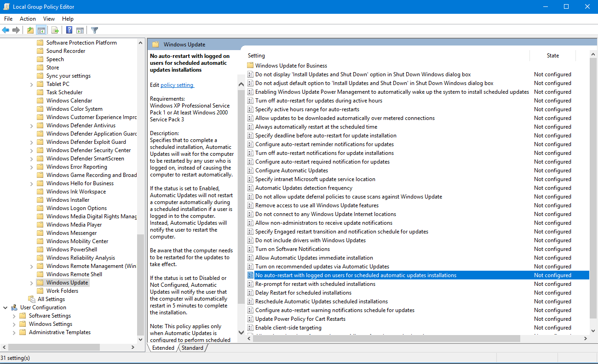Click policy icon of Turn on Software Notifications
Image resolution: width=598 pixels, height=364 pixels.
tap(250, 249)
